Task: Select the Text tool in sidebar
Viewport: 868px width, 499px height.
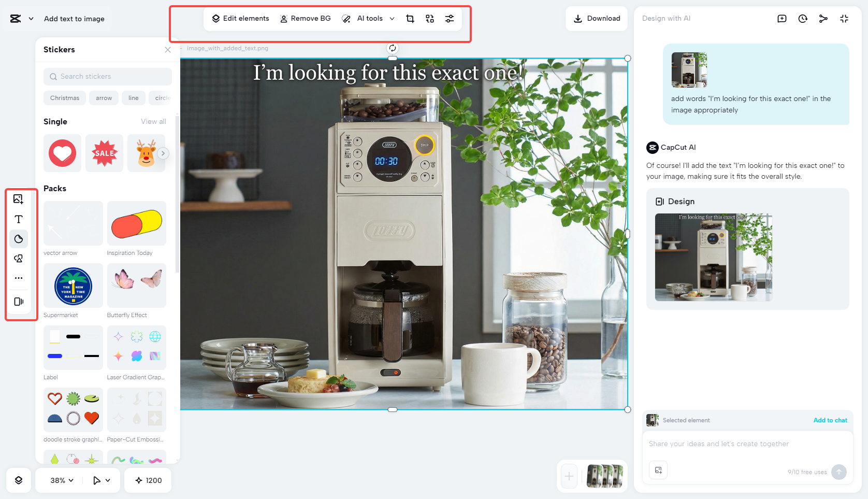Action: pos(19,219)
